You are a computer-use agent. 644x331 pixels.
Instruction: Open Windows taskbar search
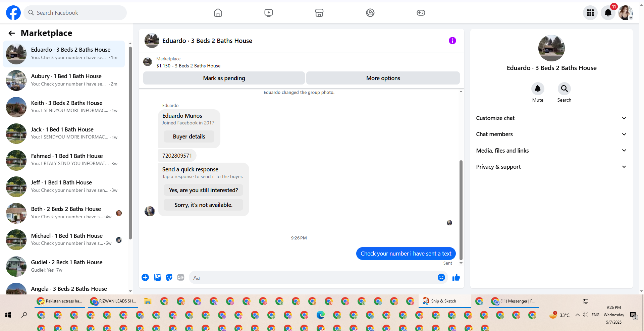[x=24, y=315]
